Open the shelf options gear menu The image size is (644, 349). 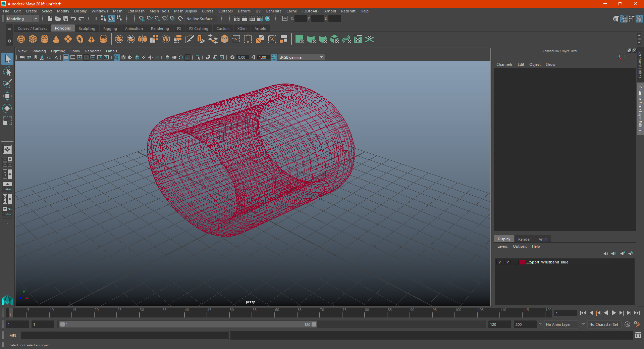pos(9,41)
